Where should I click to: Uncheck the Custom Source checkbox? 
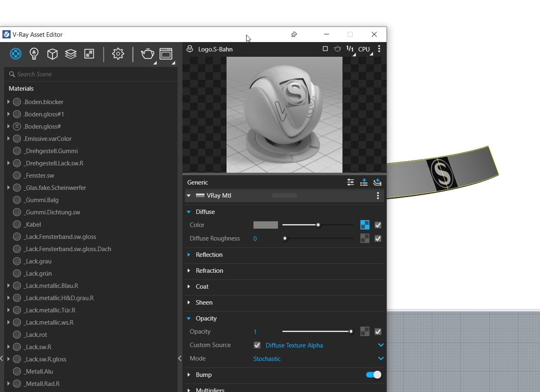coord(257,345)
